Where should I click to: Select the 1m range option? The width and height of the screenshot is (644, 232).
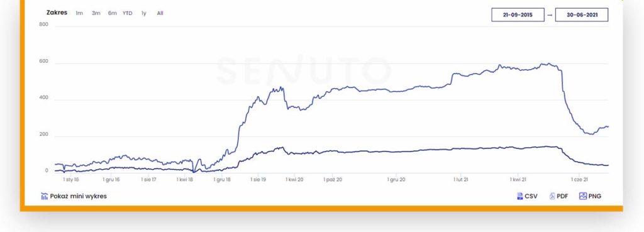79,13
